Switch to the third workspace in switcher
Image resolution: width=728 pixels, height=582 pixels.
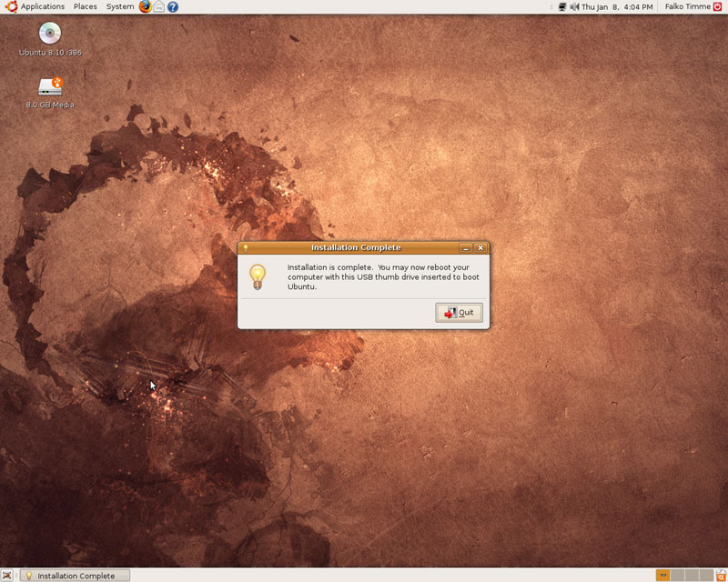[692, 576]
